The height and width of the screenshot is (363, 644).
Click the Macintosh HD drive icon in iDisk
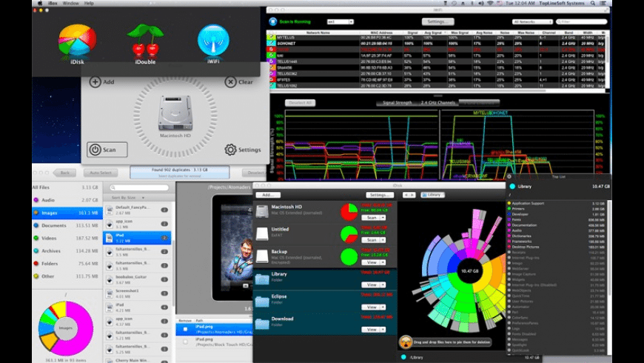pos(262,211)
